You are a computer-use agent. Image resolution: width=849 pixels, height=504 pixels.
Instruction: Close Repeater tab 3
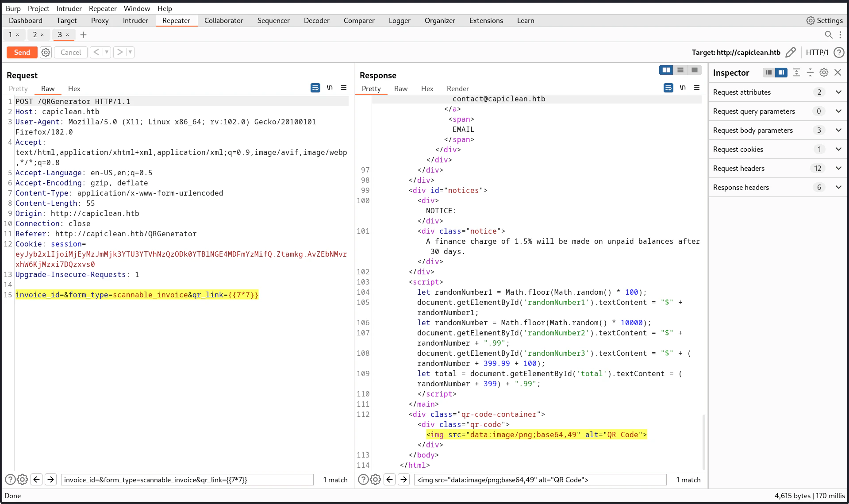point(67,35)
